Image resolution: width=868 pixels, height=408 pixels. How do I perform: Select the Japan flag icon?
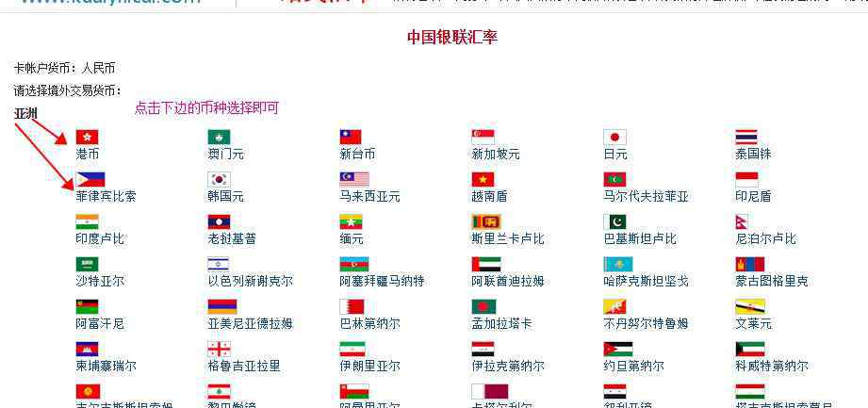614,138
